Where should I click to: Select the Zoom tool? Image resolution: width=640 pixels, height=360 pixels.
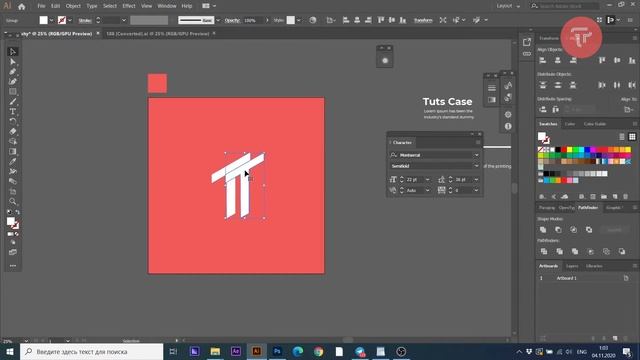click(x=13, y=201)
